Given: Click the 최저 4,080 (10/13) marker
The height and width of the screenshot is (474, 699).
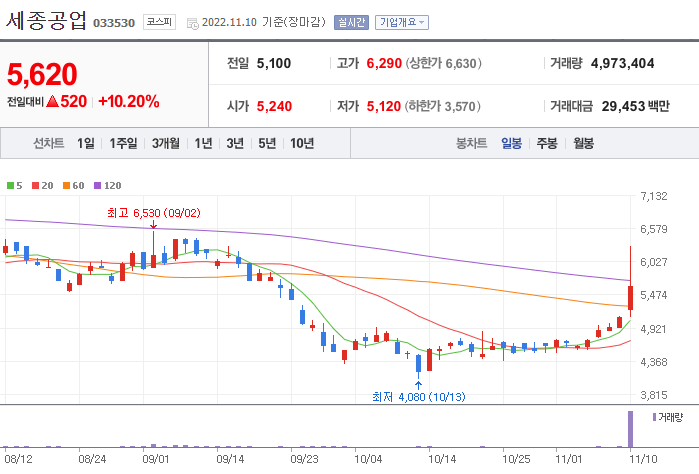Looking at the screenshot, I should 419,396.
